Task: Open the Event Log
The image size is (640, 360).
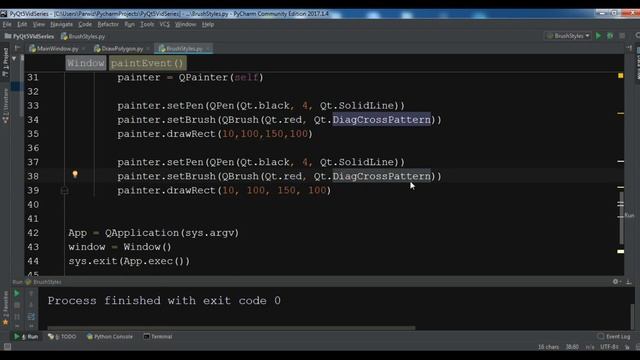Action: [614, 337]
